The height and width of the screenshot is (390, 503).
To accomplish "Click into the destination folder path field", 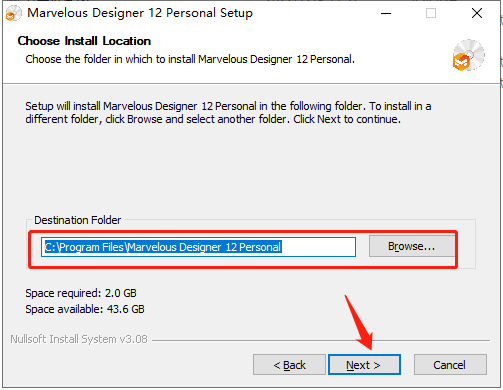I will pos(198,247).
